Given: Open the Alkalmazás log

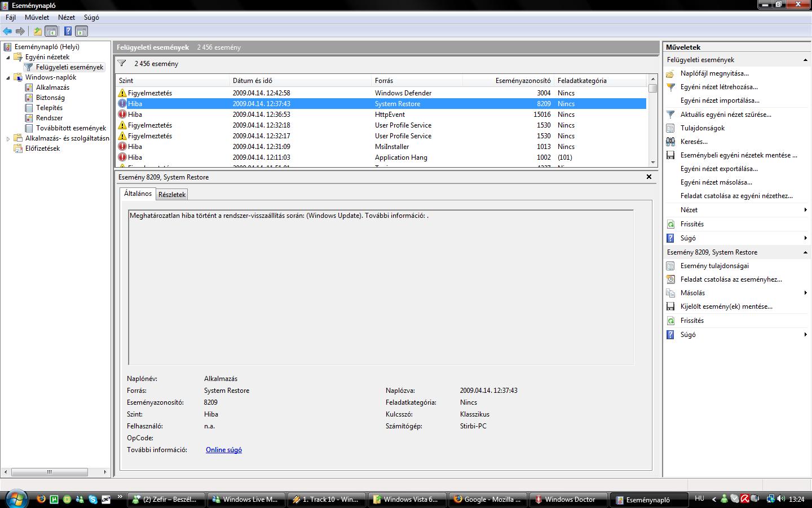Looking at the screenshot, I should click(52, 87).
